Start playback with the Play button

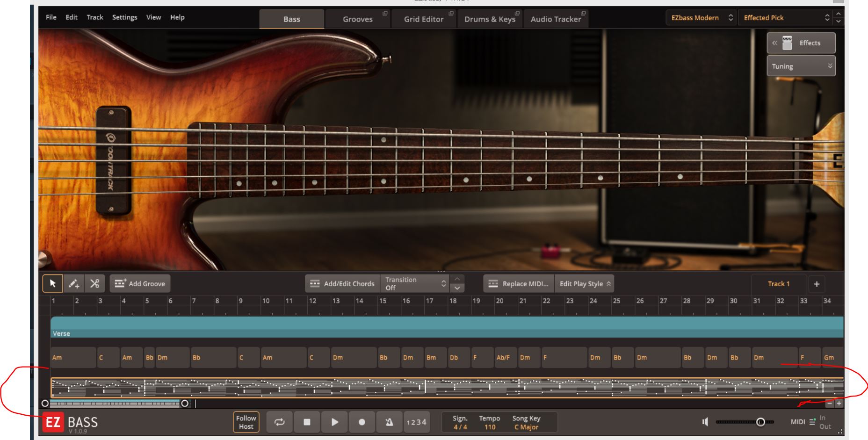pyautogui.click(x=334, y=422)
